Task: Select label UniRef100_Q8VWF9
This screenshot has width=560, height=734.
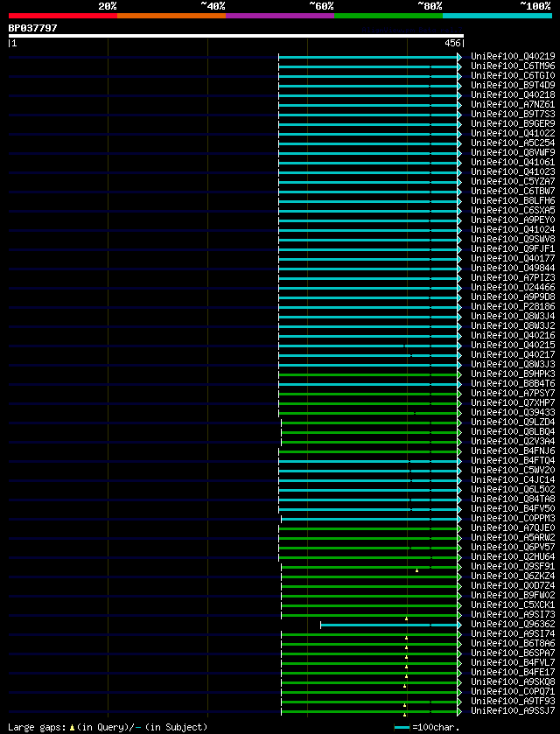Action: 513,153
